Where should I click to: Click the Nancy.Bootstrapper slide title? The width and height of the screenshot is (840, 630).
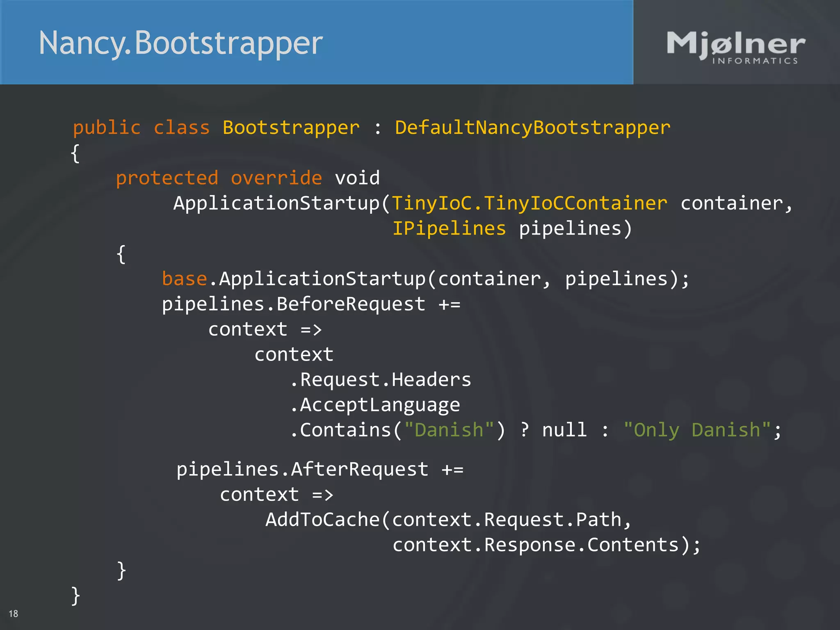pyautogui.click(x=181, y=43)
